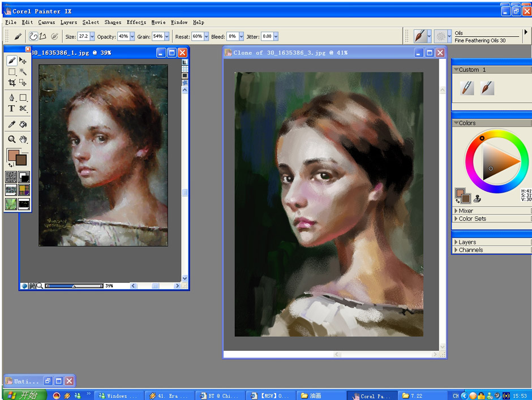Expand the Layers palette
Viewport: 532px width, 400px height.
tap(456, 242)
